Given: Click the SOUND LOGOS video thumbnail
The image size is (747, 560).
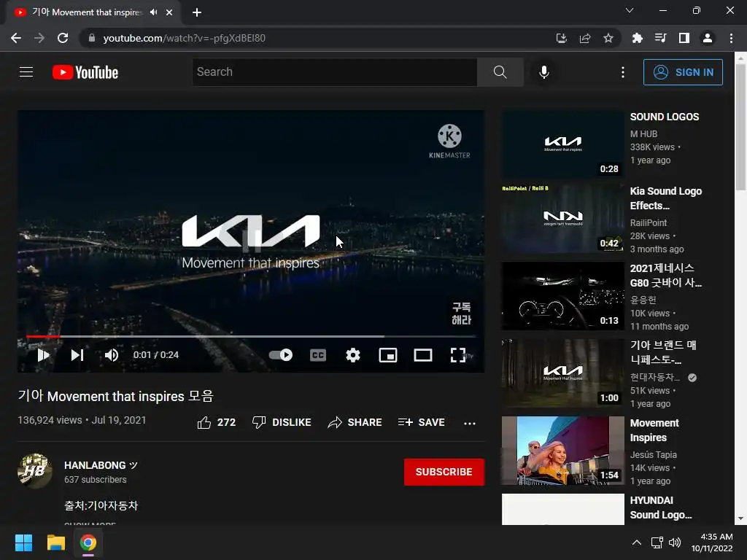Looking at the screenshot, I should [x=562, y=144].
